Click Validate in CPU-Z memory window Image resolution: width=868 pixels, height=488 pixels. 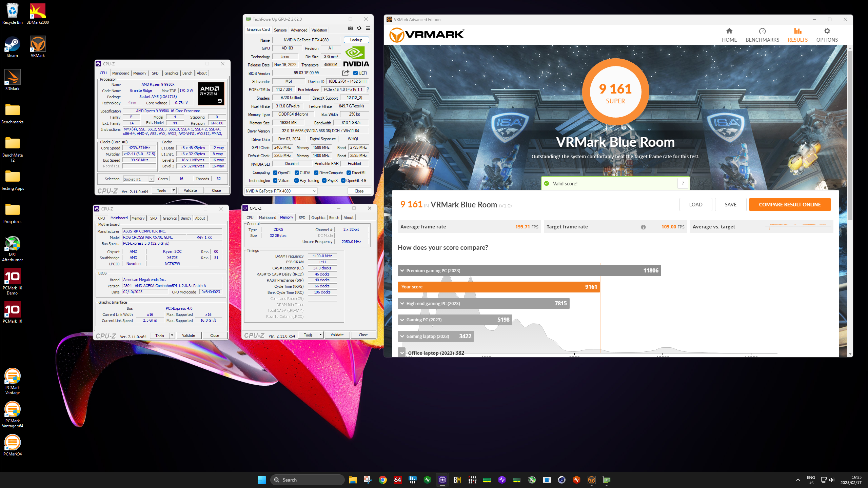coord(337,335)
